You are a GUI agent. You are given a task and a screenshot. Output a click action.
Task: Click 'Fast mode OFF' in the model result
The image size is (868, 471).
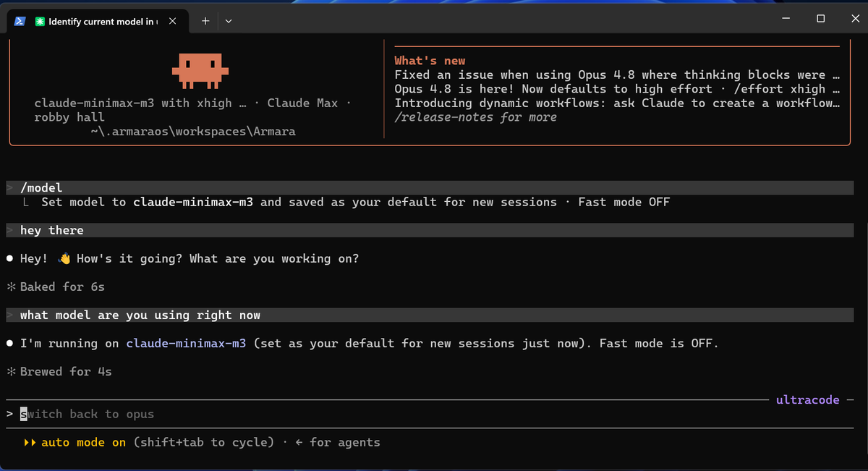[624, 202]
